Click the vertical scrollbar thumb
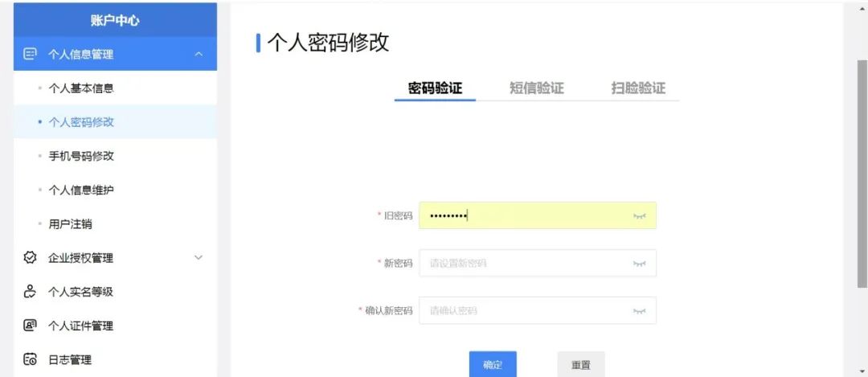 pyautogui.click(x=862, y=174)
